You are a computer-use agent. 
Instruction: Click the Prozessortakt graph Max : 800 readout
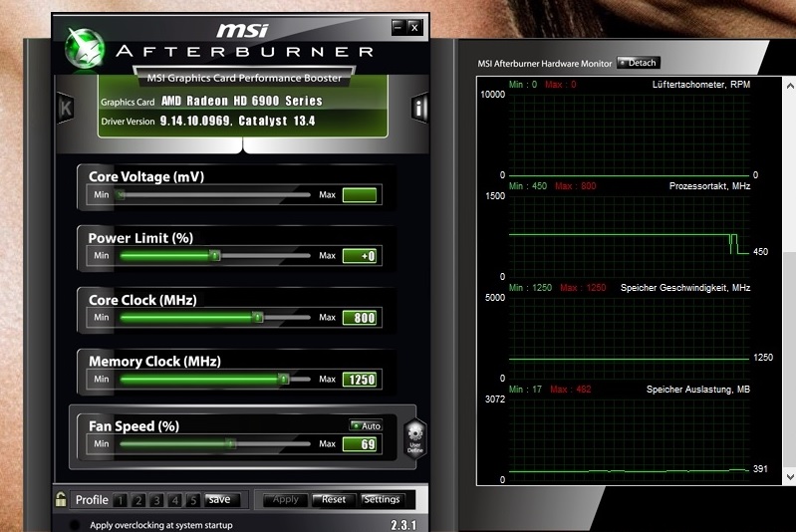click(575, 185)
